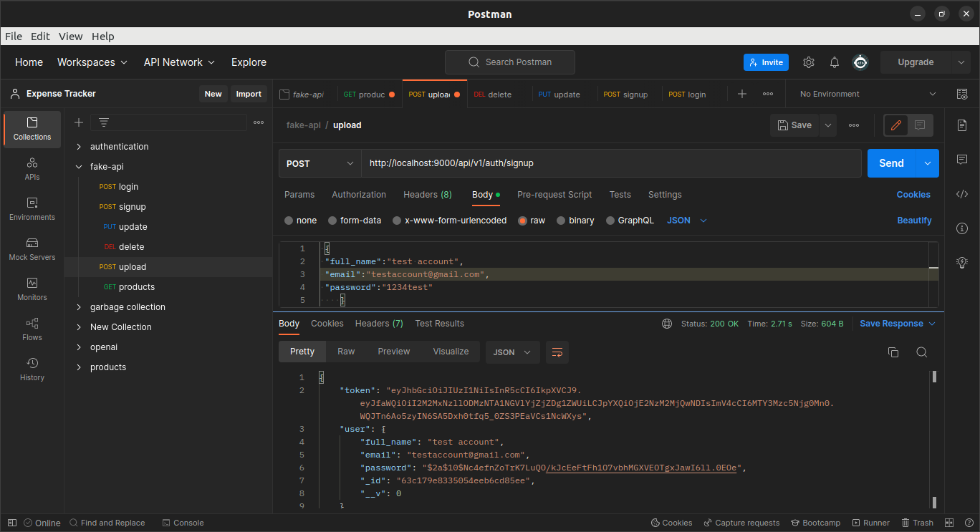Click the Invite button

766,62
